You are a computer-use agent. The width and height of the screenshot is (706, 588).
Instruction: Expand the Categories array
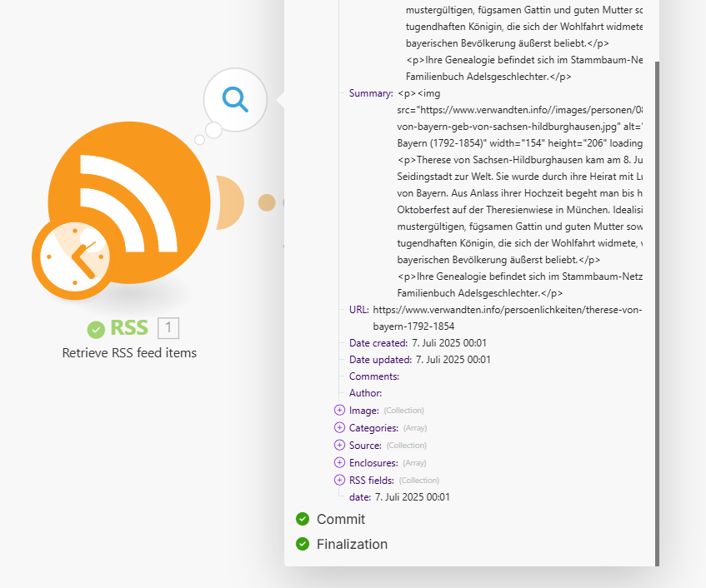339,427
